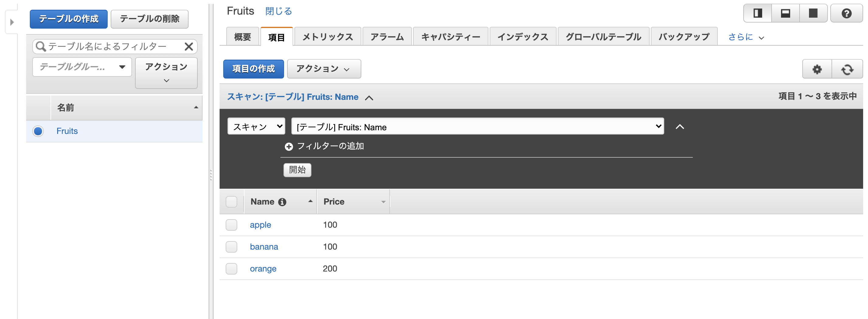Refresh the items list

847,69
